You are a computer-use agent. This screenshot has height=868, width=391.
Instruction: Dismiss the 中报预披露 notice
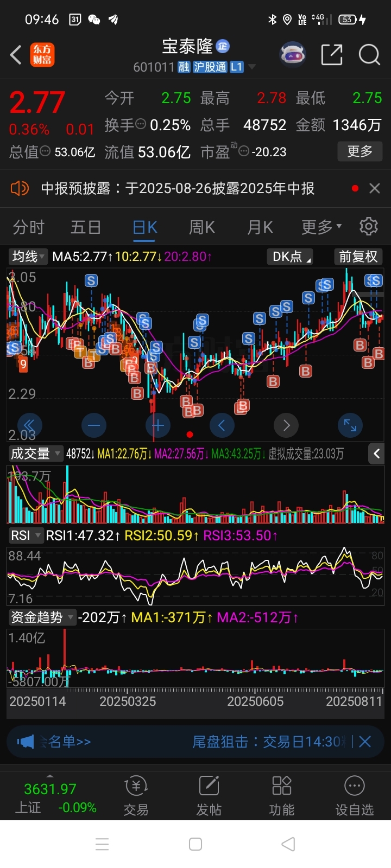point(375,188)
